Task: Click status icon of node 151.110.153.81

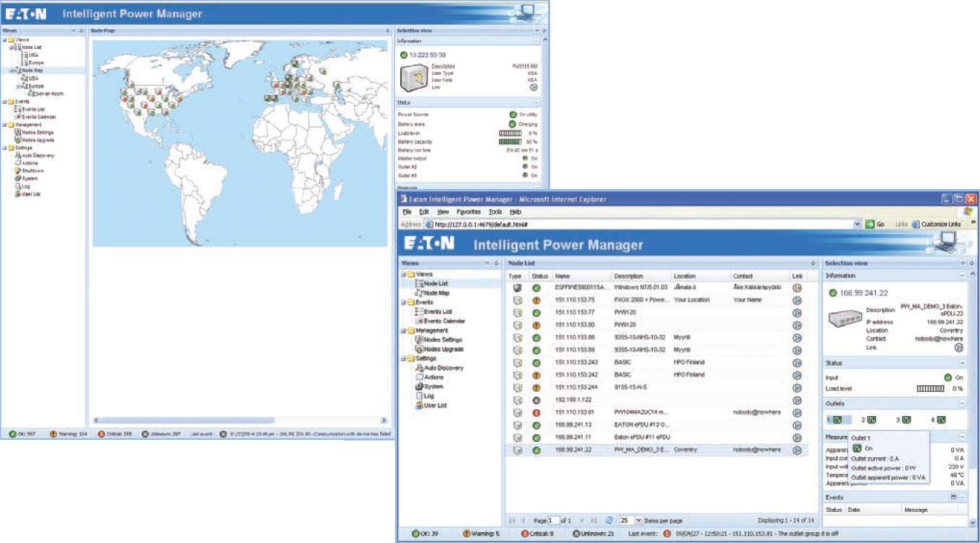Action: pyautogui.click(x=537, y=412)
